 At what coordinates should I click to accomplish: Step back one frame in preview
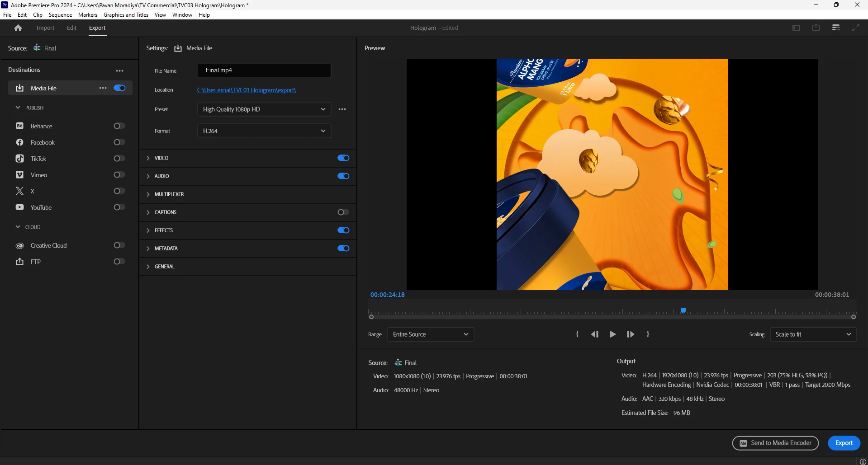pos(595,334)
